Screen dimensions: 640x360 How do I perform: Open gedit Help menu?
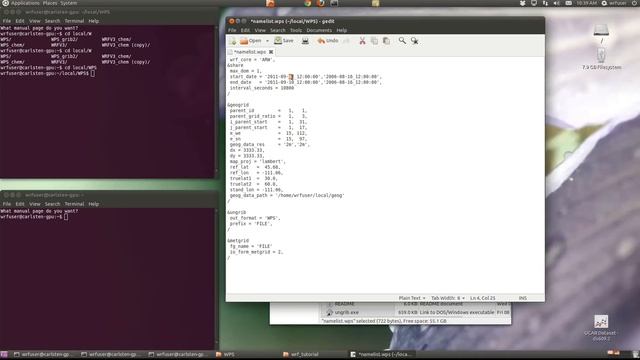[x=342, y=30]
